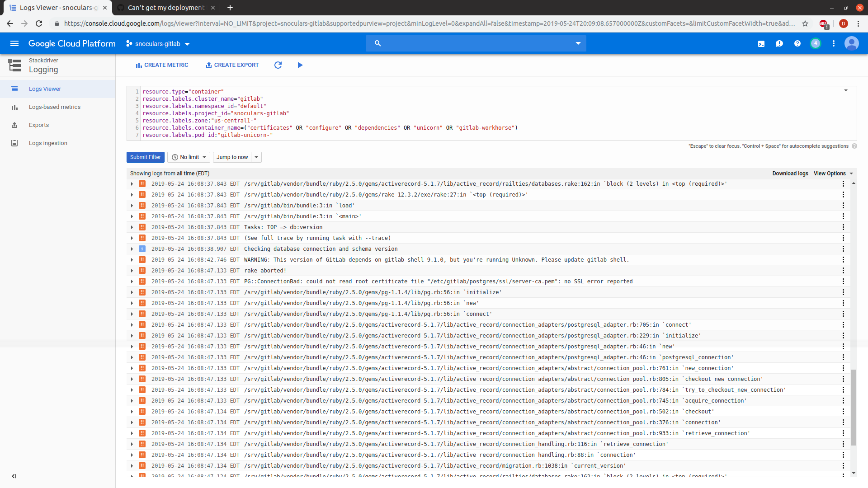
Task: Open the GCP header three-dot settings menu
Action: (x=834, y=44)
